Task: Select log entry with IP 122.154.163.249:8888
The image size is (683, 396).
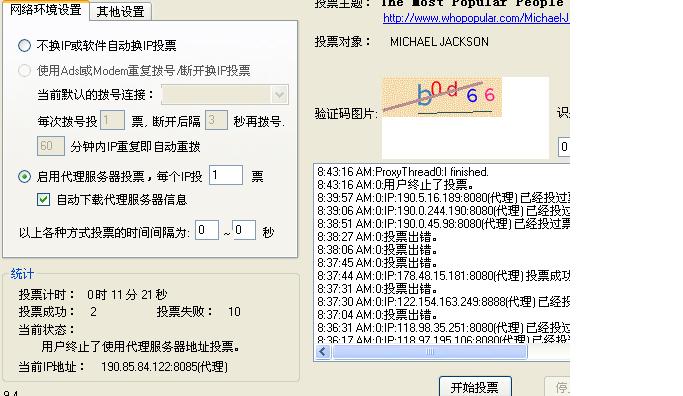Action: [x=443, y=302]
